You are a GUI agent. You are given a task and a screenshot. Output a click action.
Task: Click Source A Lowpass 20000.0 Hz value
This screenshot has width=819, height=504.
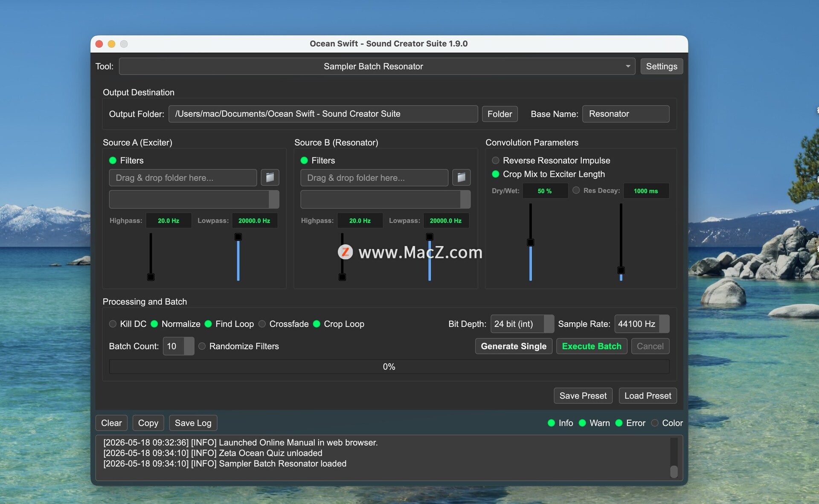tap(254, 220)
